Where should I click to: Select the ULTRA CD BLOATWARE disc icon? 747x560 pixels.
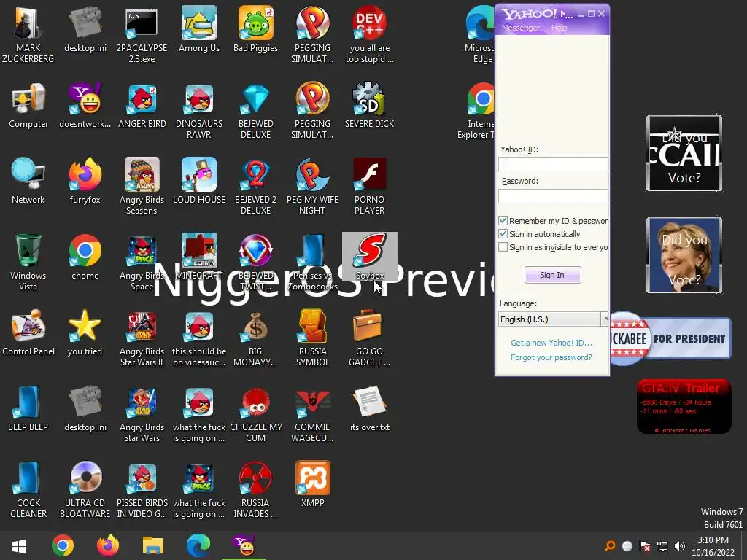click(x=85, y=489)
